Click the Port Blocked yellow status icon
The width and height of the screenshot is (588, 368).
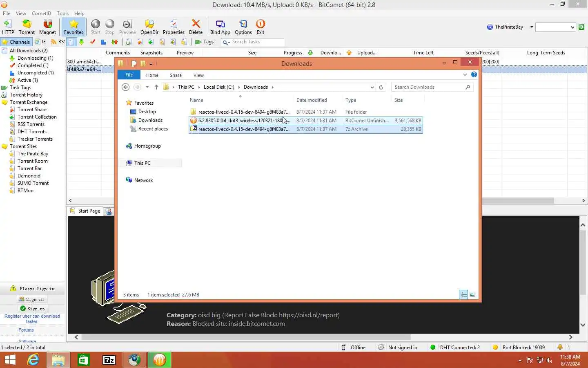coord(495,347)
